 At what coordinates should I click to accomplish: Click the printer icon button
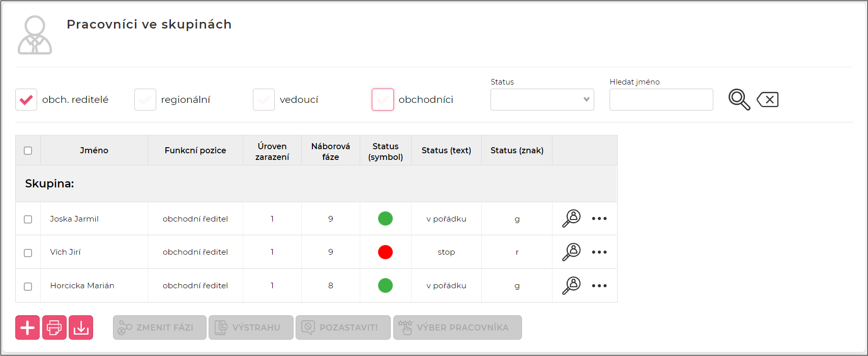(x=54, y=327)
